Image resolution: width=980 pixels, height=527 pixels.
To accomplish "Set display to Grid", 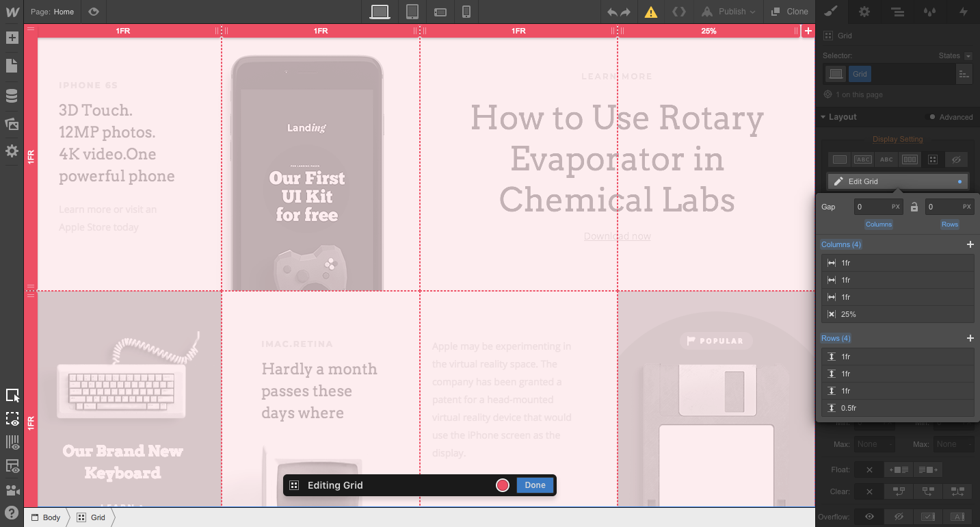I will pyautogui.click(x=933, y=159).
